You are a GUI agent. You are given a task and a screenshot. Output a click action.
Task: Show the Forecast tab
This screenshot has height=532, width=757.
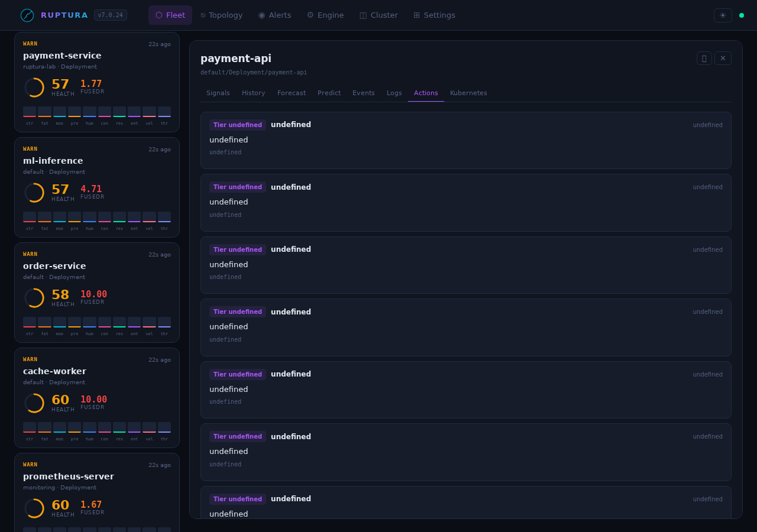(x=292, y=93)
